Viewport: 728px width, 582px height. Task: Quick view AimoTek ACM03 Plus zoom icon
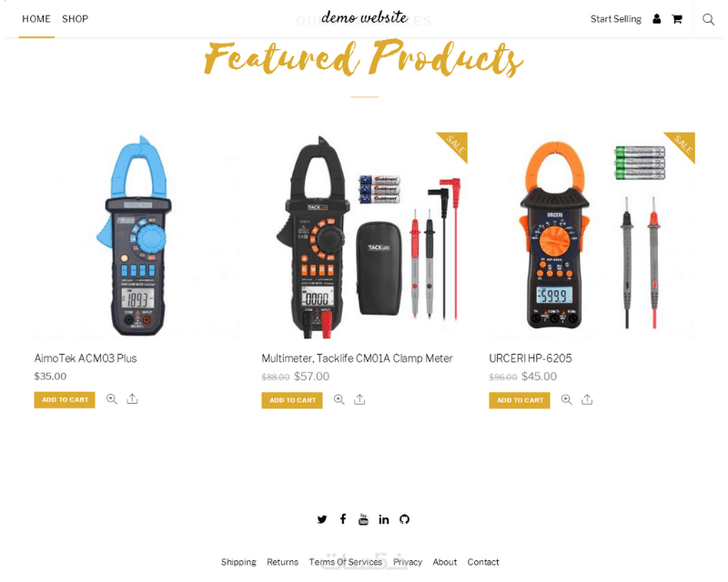[x=111, y=399]
